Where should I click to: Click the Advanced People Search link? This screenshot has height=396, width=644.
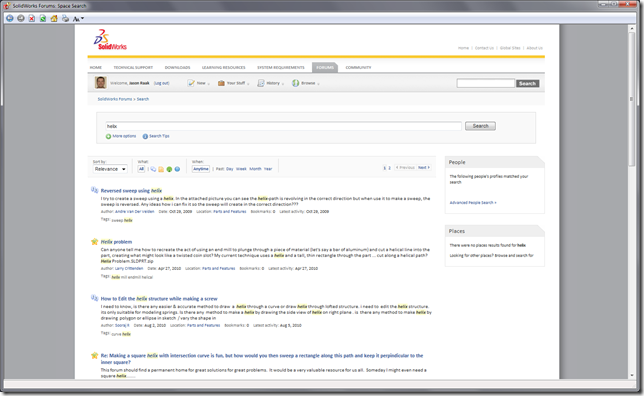click(473, 203)
